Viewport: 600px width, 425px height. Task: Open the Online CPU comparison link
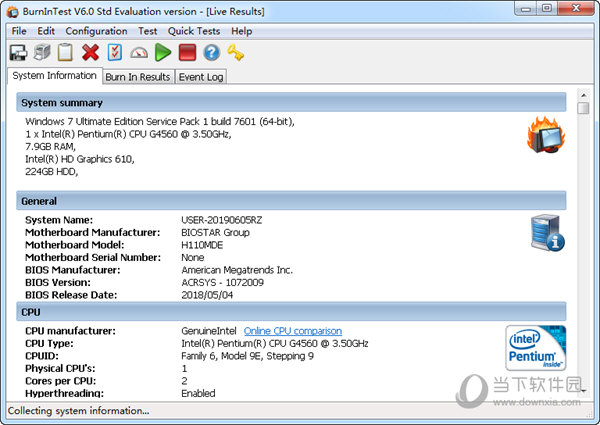click(x=293, y=331)
